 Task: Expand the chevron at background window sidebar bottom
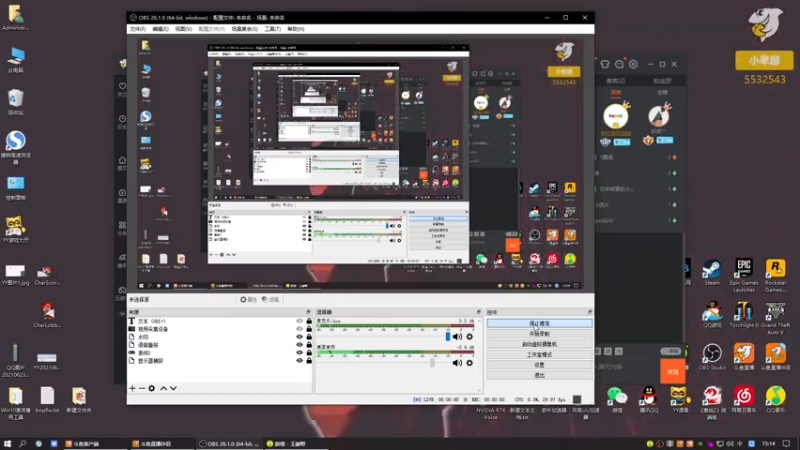[122, 314]
